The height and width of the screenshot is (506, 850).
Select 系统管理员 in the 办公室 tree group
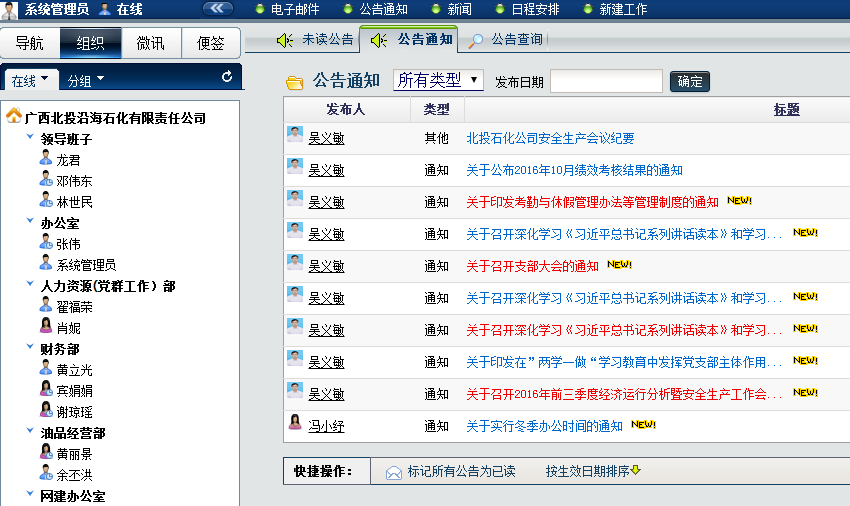click(86, 265)
